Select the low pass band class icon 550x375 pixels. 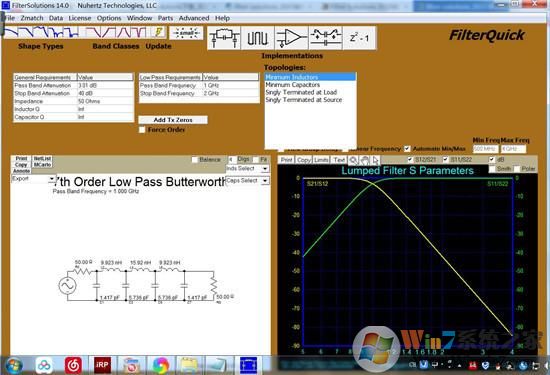(x=93, y=32)
